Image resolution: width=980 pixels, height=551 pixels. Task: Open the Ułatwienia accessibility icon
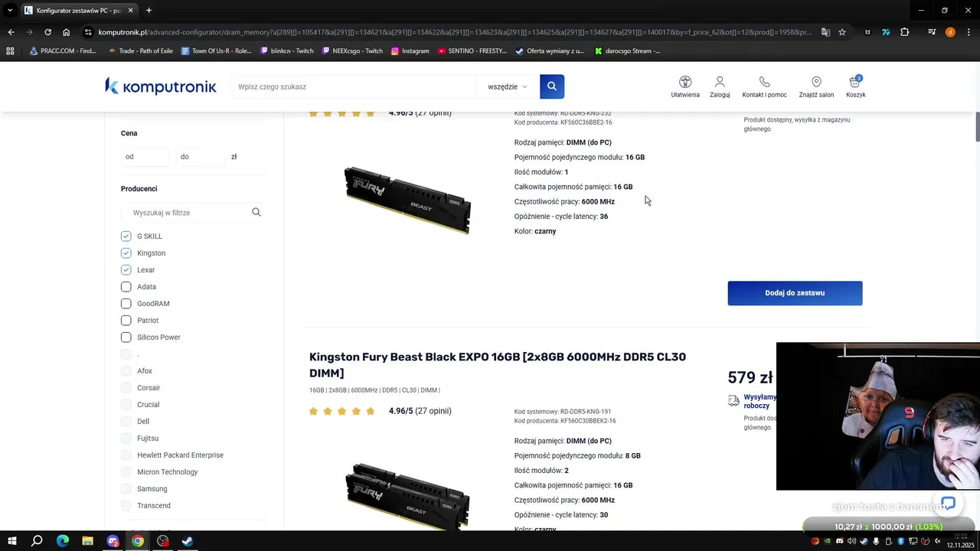[685, 86]
